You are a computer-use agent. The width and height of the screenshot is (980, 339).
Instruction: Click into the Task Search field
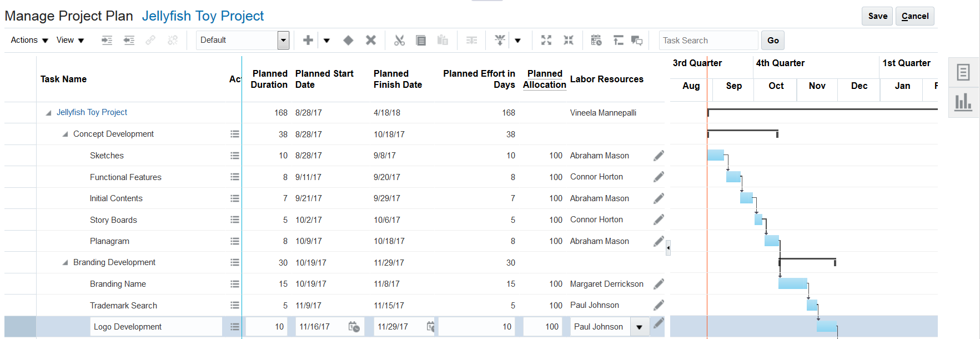[x=708, y=40]
